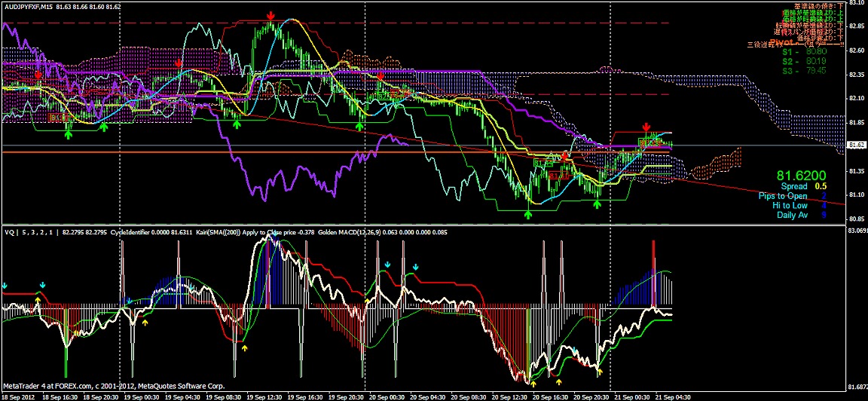868x401 pixels.
Task: Select the green up arrow at the lowest price dip
Action: coord(528,215)
